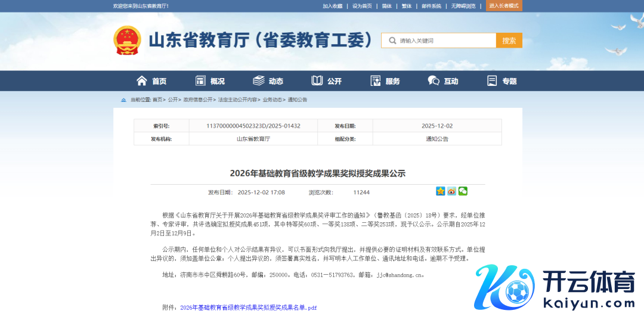The image size is (644, 323).
Task: Go to the 服务 navigation section
Action: pos(385,81)
